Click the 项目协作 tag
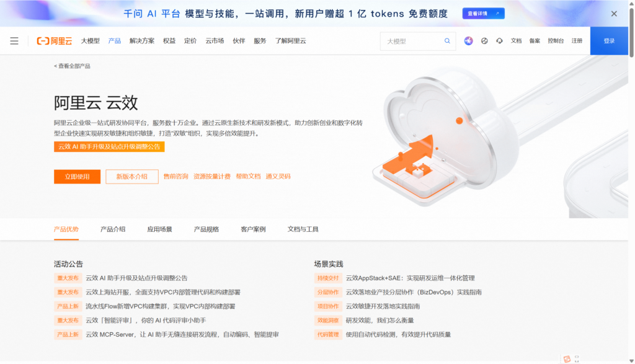This screenshot has height=364, width=635. click(x=328, y=306)
